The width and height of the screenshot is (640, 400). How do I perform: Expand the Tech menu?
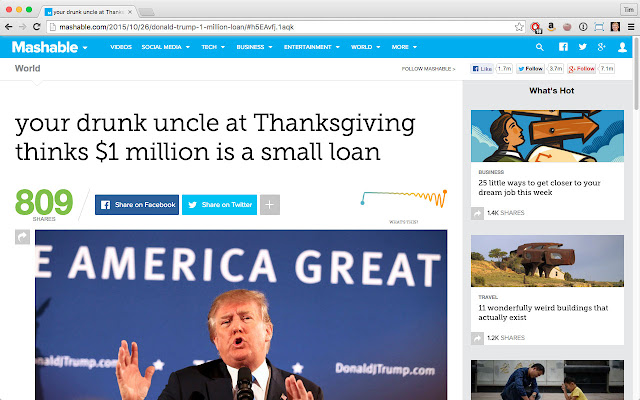213,47
